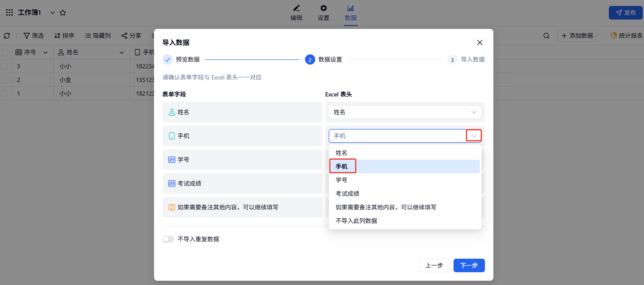
Task: Star the workbook as favorite
Action: pyautogui.click(x=63, y=13)
